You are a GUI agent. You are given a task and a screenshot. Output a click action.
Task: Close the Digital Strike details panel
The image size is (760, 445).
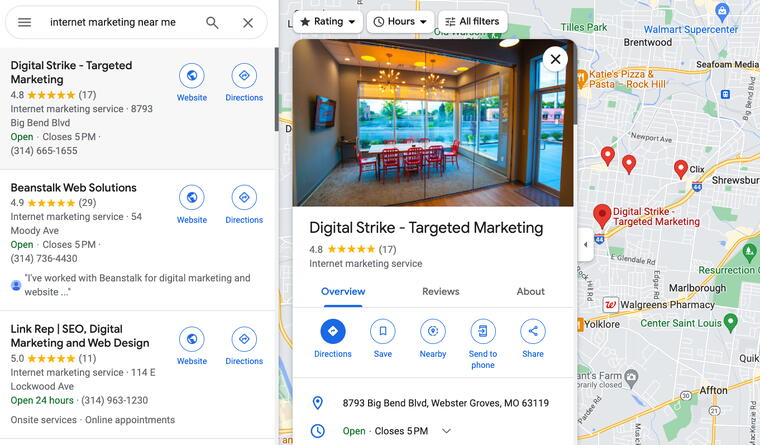tap(555, 59)
